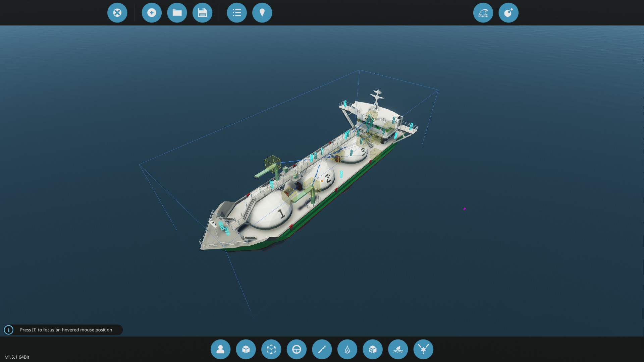Viewport: 644px width, 362px height.
Task: Click the info icon beside hint text
Action: tap(9, 330)
